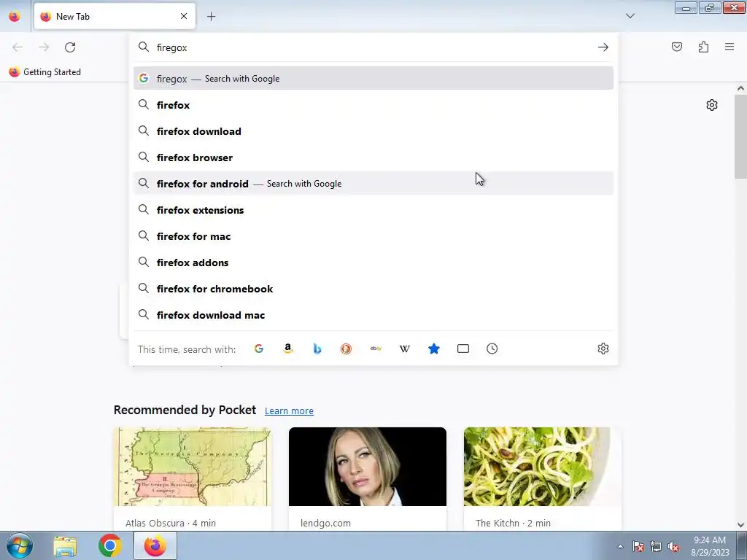
Task: Click the address bar text firegox
Action: [x=171, y=47]
